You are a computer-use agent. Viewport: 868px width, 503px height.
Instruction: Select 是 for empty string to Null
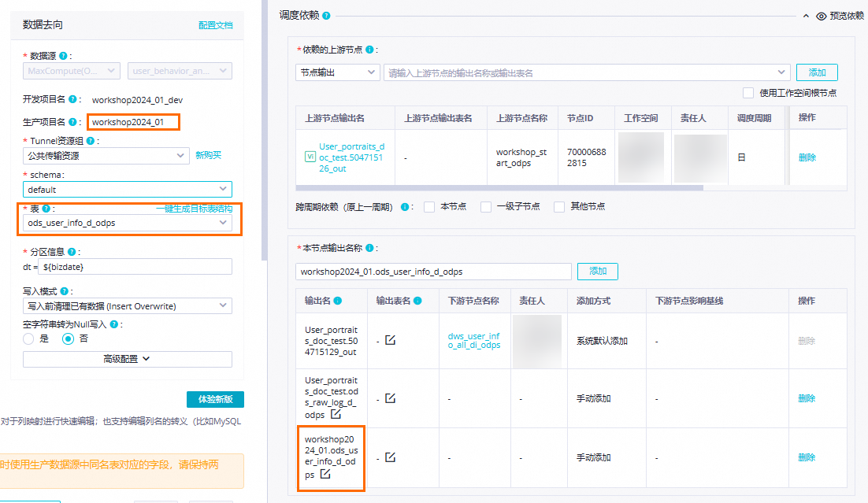pos(28,338)
